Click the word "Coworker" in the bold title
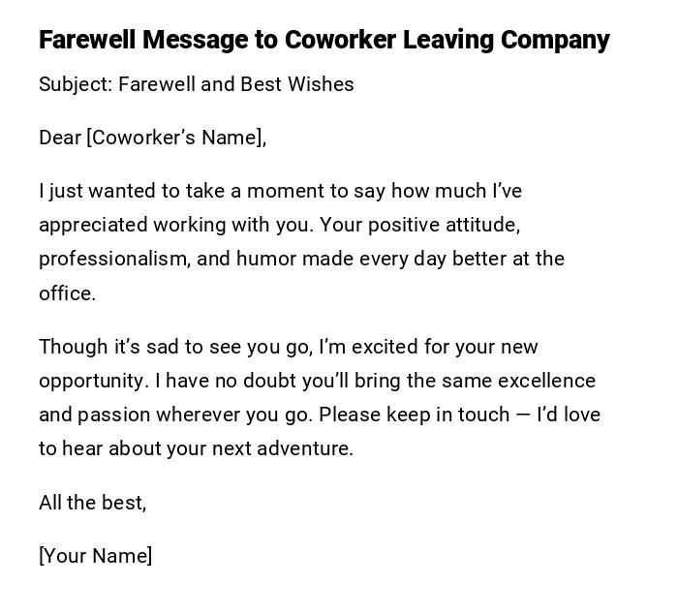Image resolution: width=678 pixels, height=616 pixels. (x=340, y=40)
